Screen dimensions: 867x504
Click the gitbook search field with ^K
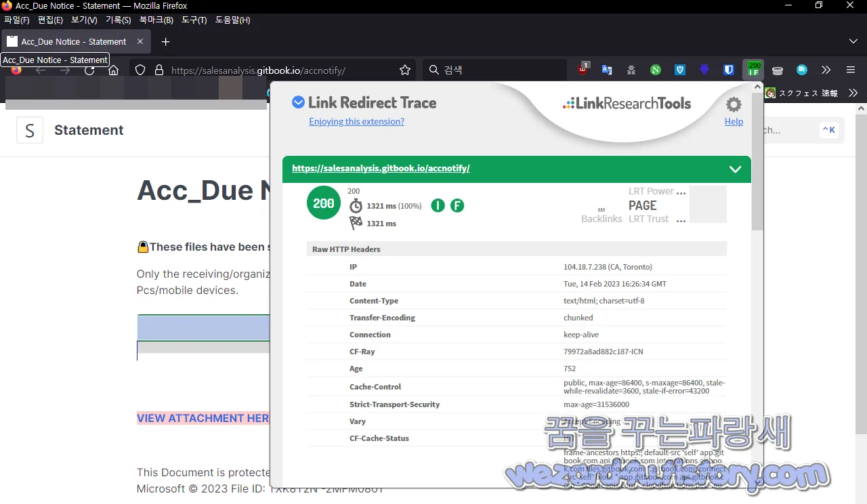pyautogui.click(x=805, y=130)
